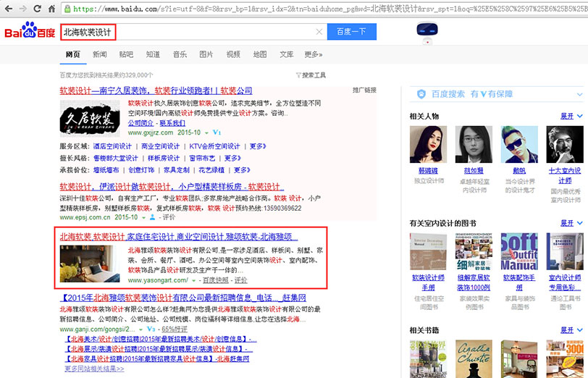Click the browser address bar
Image resolution: width=588 pixels, height=378 pixels.
pos(324,9)
